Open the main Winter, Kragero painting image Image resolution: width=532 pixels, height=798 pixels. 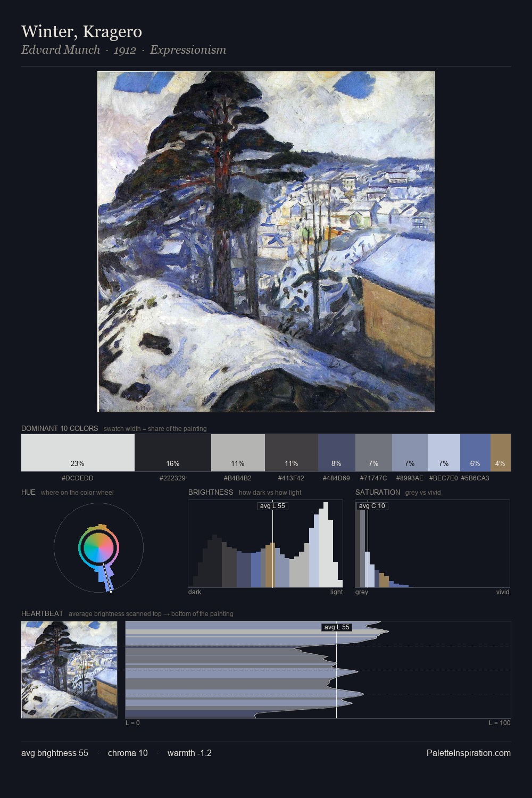pyautogui.click(x=266, y=242)
